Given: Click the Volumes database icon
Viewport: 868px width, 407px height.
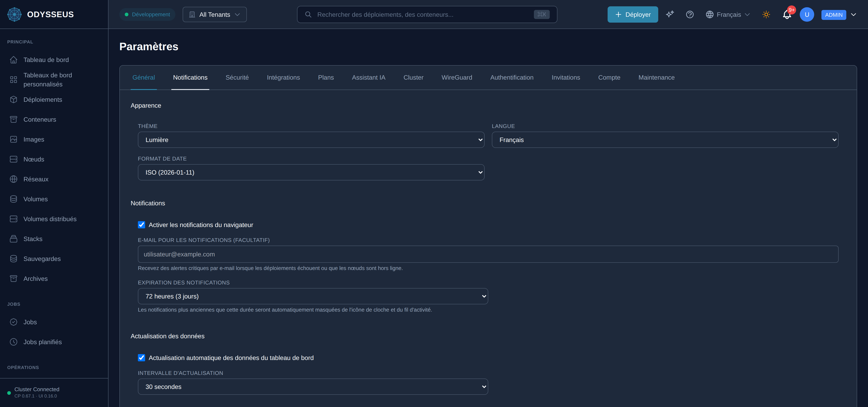Looking at the screenshot, I should [x=14, y=199].
